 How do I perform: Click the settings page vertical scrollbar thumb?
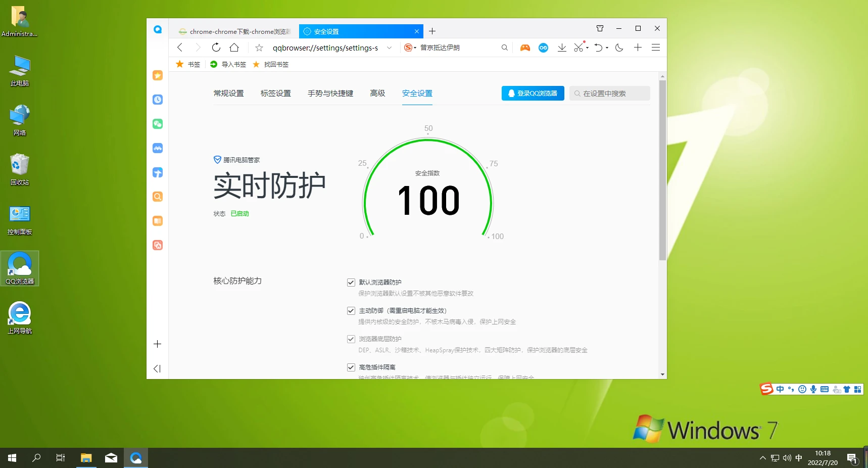tap(663, 170)
